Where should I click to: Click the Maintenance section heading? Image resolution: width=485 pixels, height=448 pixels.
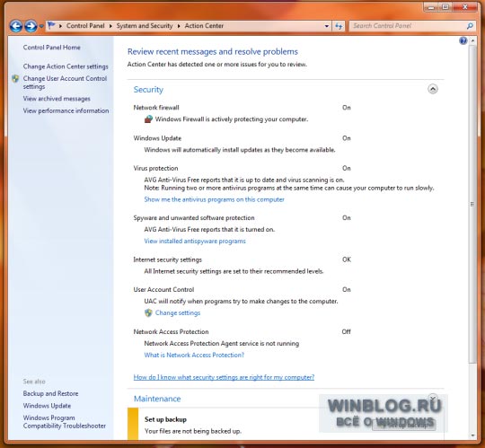pyautogui.click(x=157, y=399)
